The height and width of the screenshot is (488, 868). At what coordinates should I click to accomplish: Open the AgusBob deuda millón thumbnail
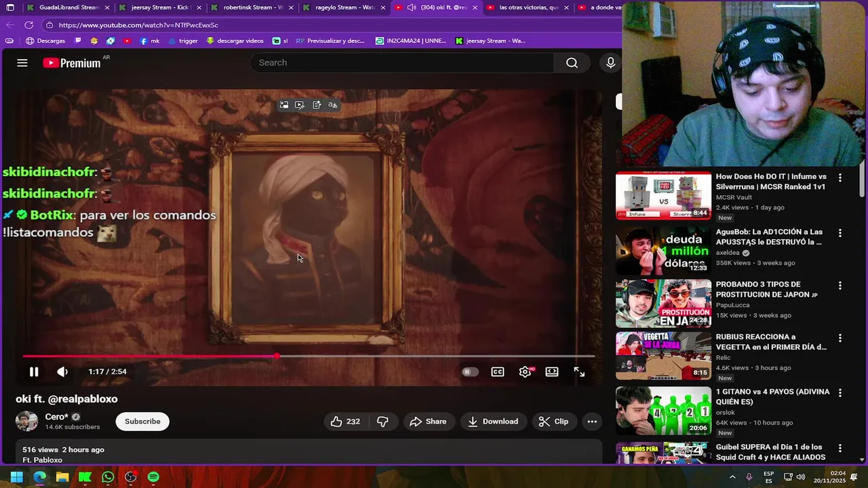point(663,250)
